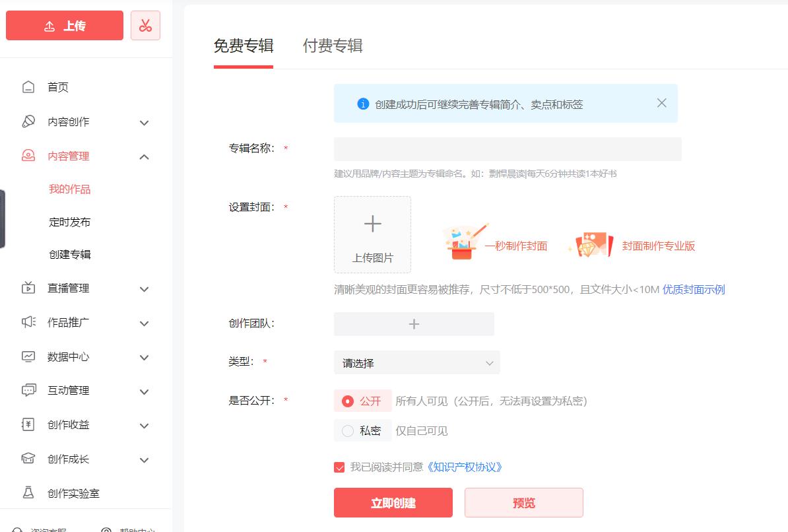Click plus icon to upload cover image
Image resolution: width=788 pixels, height=532 pixels.
pyautogui.click(x=372, y=224)
